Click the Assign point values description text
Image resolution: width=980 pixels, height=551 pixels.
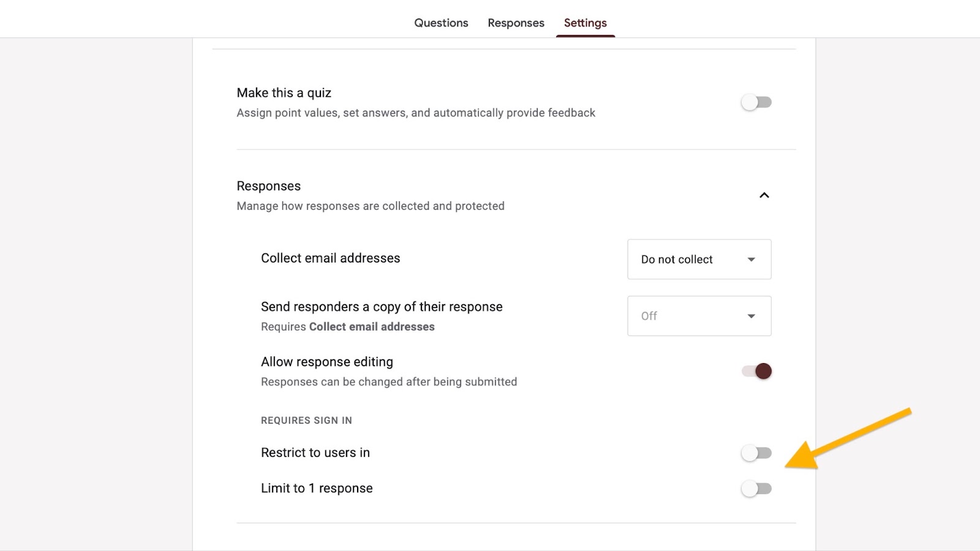coord(415,113)
